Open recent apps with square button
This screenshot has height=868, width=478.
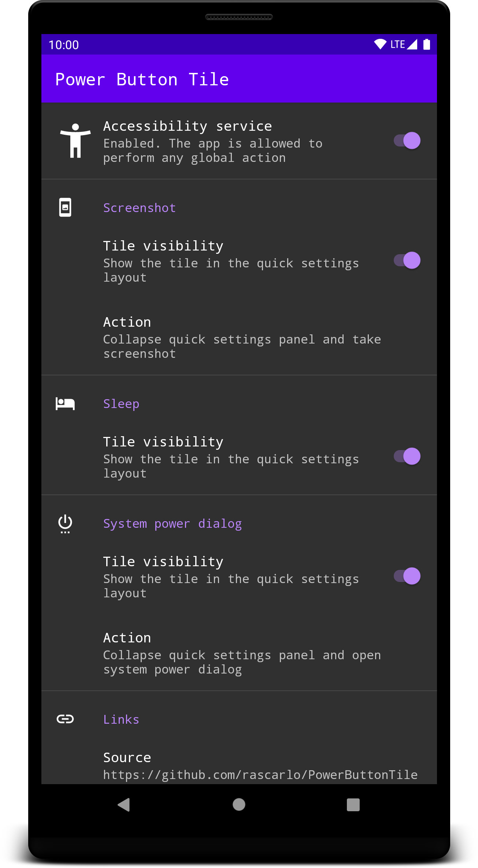click(x=353, y=805)
